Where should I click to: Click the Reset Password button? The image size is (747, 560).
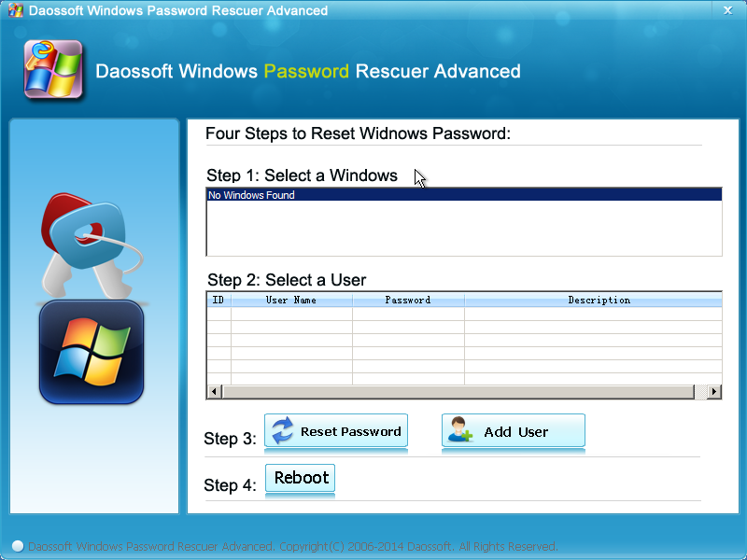[336, 431]
